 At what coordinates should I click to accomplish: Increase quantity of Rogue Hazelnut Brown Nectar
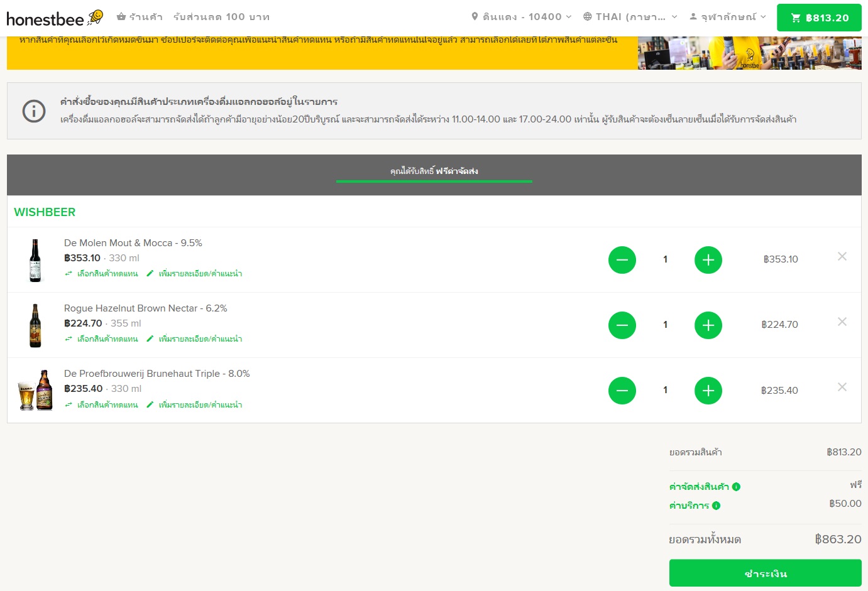coord(708,325)
